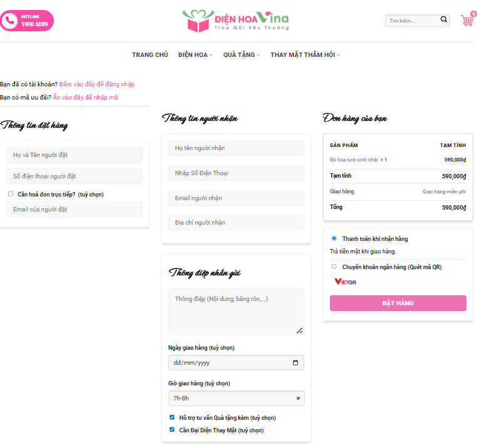Click the 'Họ tên người nhận' input field
This screenshot has height=448, width=477.
236,148
